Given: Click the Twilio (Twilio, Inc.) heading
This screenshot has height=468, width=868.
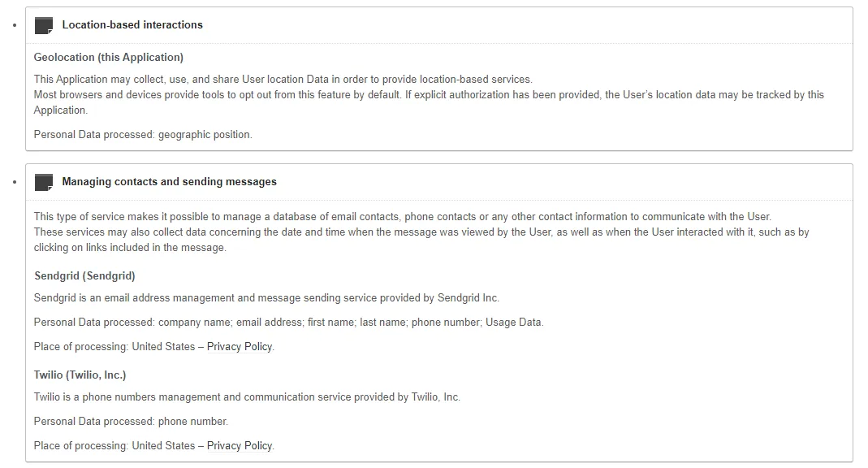Looking at the screenshot, I should pos(80,375).
